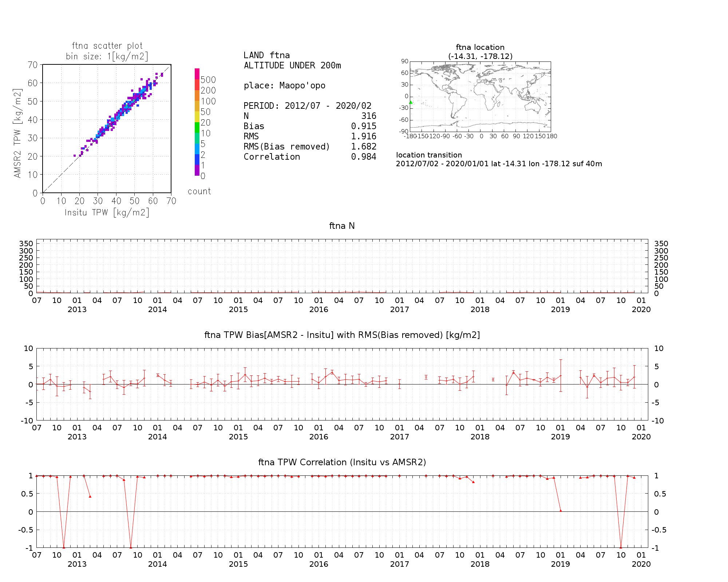
Task: Click the Correlation value 0.984
Action: point(364,157)
